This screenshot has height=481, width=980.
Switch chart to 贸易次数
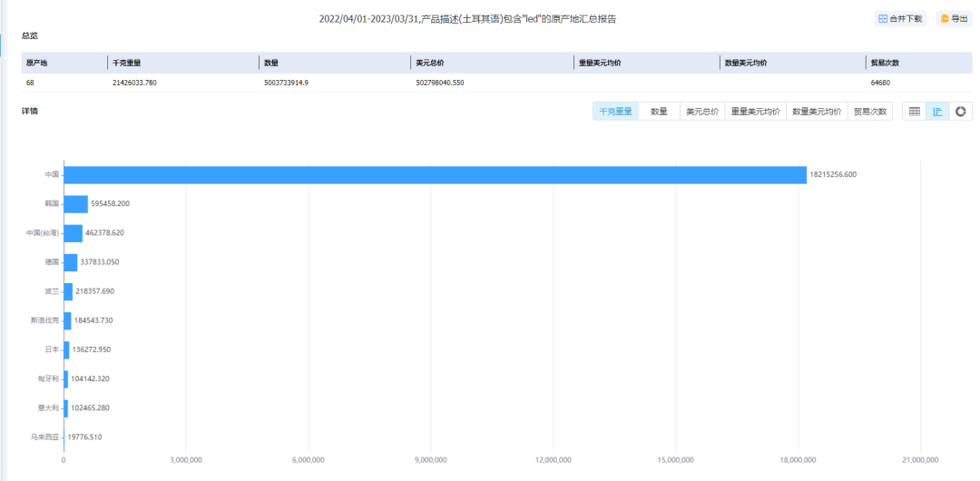coord(870,112)
